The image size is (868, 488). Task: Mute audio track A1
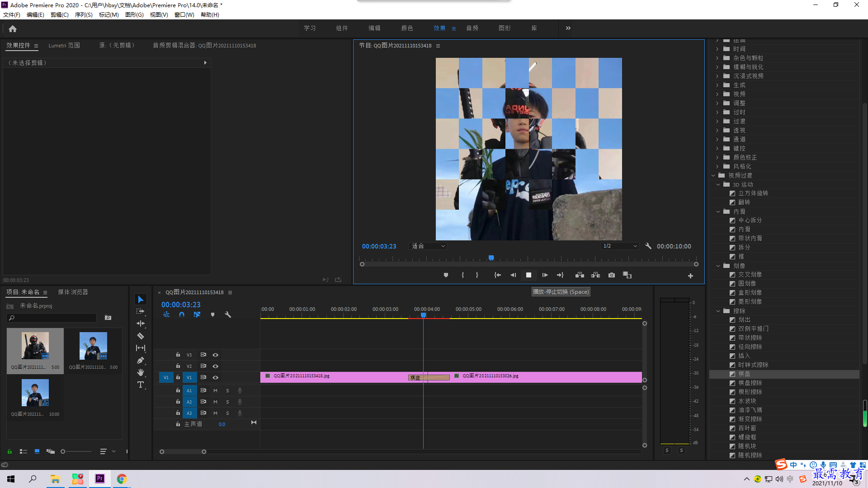coord(215,390)
